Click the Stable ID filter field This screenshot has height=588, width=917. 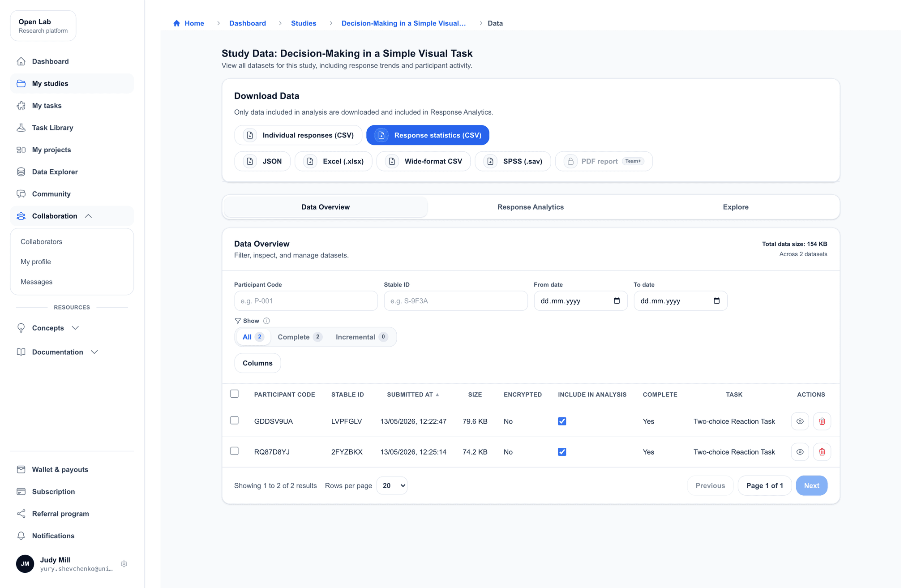point(455,301)
